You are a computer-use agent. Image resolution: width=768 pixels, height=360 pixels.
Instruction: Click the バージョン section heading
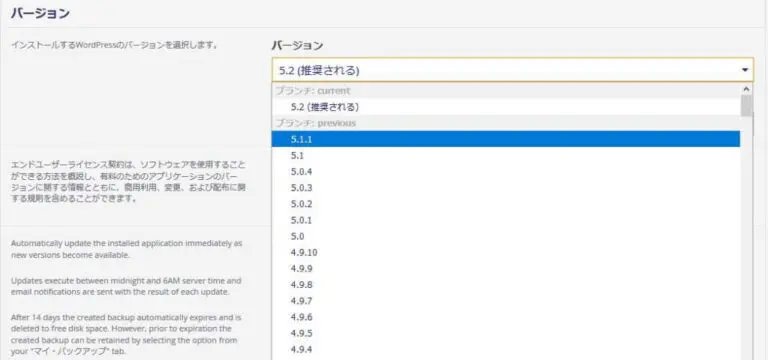point(40,13)
